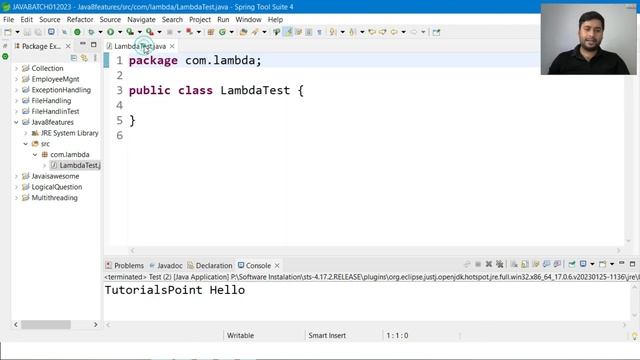Click Collapse All in Package Explorer
This screenshot has height=360, width=640.
click(x=73, y=58)
